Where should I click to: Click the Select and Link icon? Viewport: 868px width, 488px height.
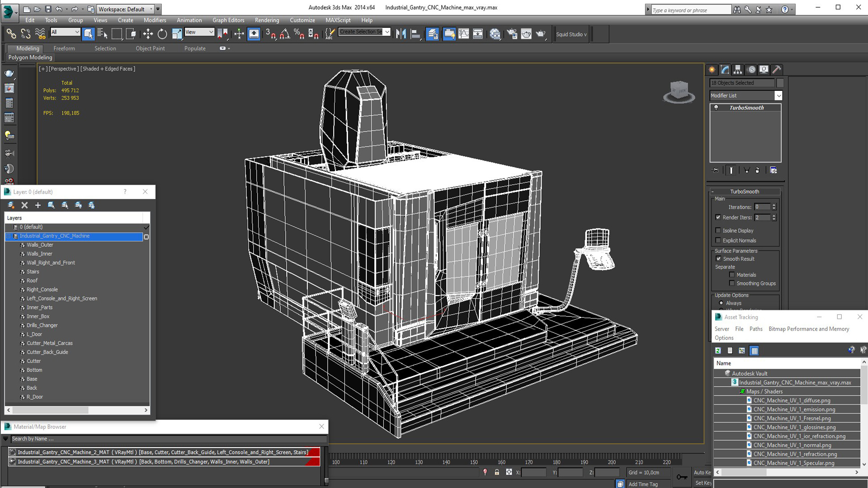[11, 34]
